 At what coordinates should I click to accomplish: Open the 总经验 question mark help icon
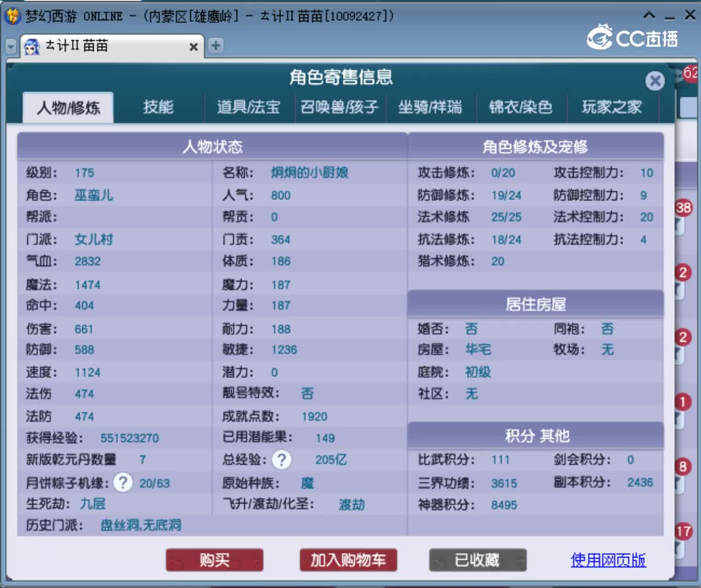[281, 460]
